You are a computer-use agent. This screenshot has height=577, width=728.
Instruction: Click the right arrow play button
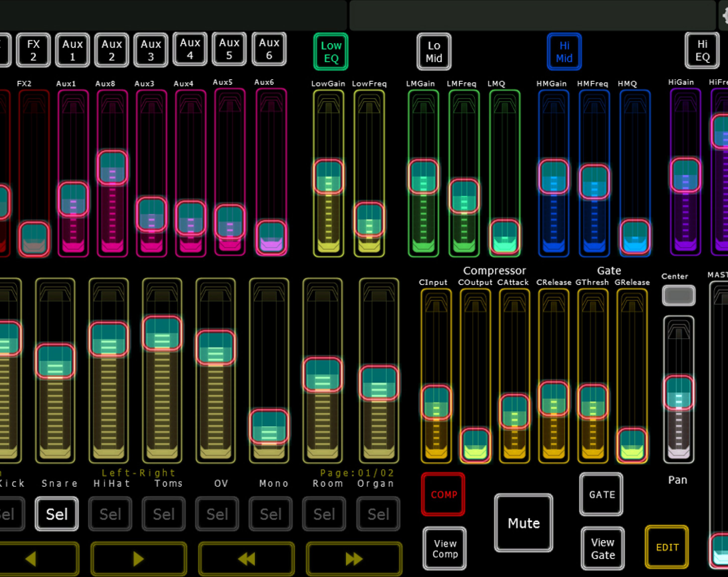coord(138,559)
